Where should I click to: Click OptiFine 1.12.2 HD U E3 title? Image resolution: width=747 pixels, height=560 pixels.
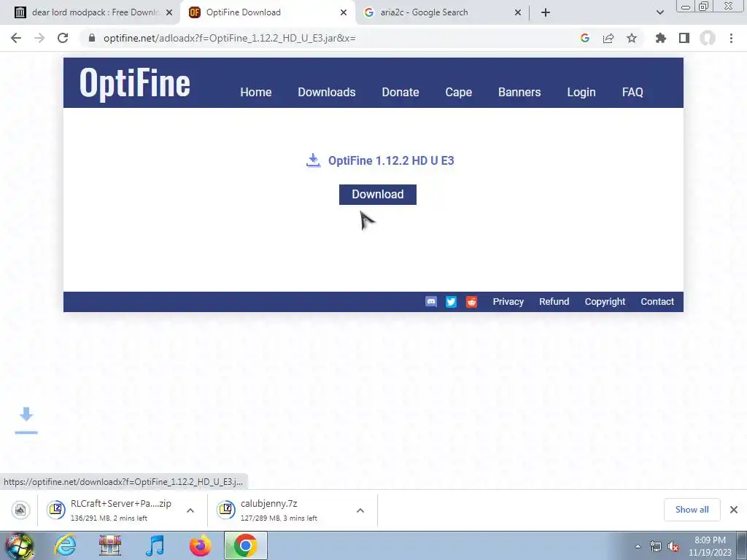coord(391,160)
